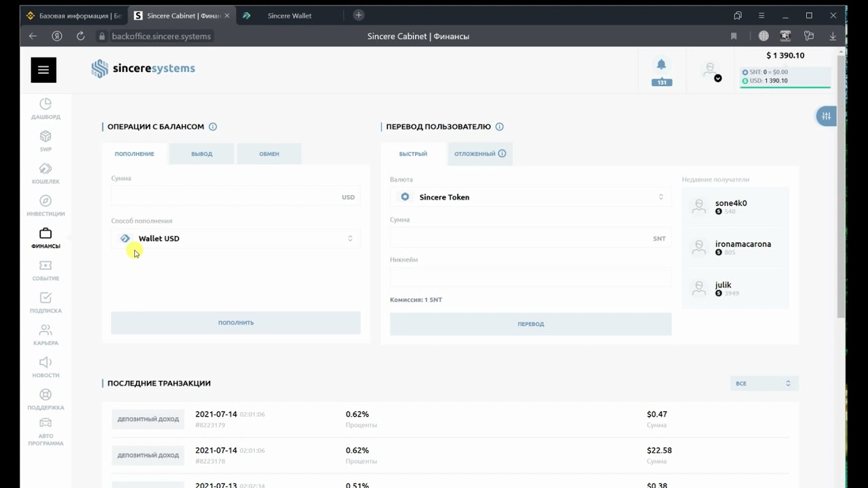Viewport: 868px width, 488px height.
Task: Open the Новости sidebar item
Action: click(45, 367)
